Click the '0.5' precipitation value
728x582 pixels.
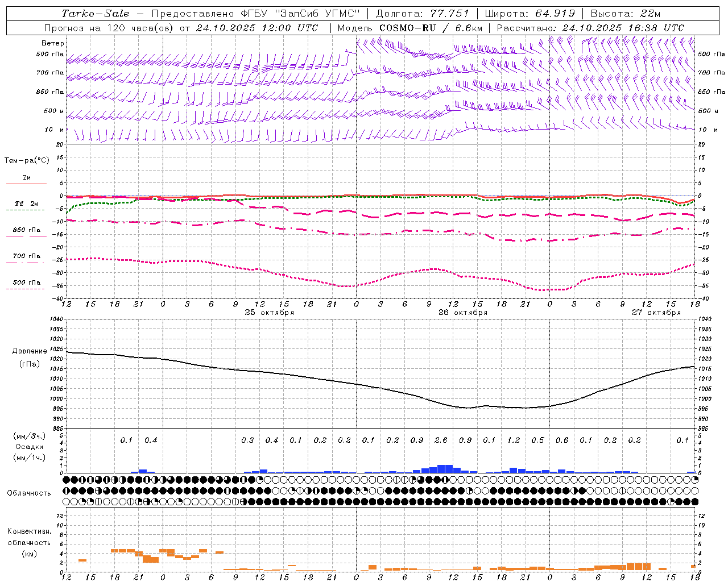tap(537, 440)
